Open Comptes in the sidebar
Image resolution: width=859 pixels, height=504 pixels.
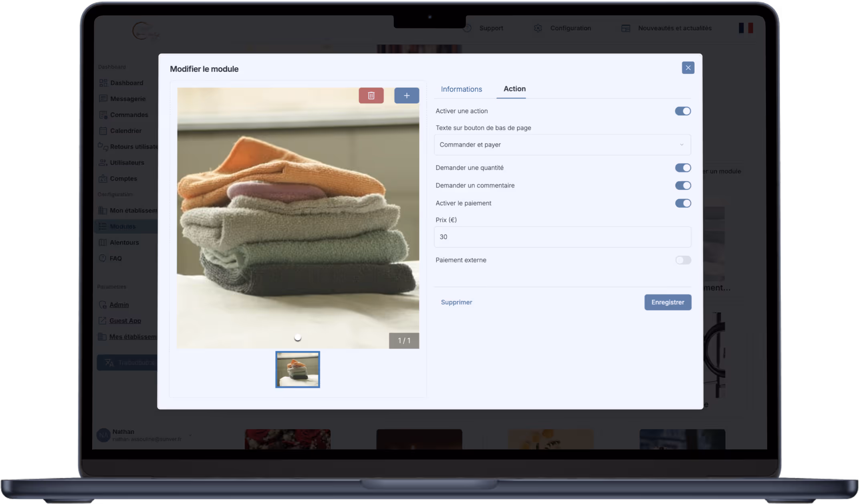click(x=123, y=179)
